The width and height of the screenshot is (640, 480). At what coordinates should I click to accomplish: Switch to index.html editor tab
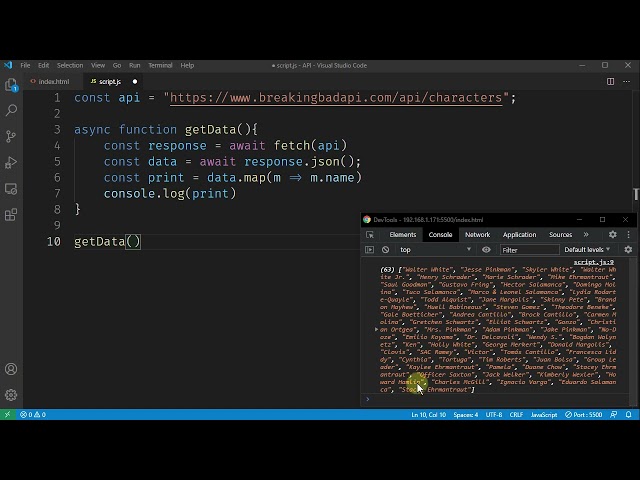(53, 82)
